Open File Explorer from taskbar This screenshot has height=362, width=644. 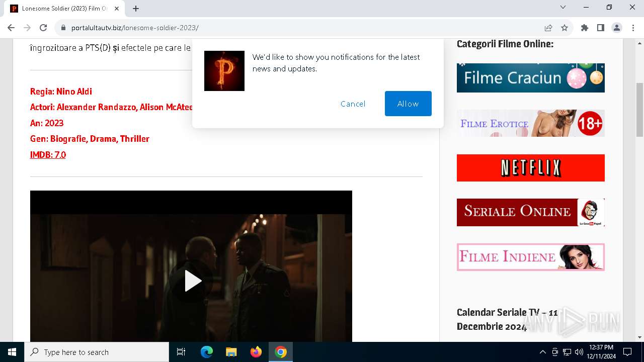(231, 352)
